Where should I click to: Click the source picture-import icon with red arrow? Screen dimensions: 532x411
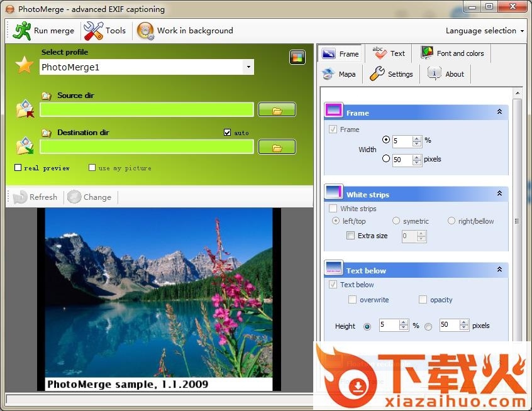pyautogui.click(x=25, y=109)
